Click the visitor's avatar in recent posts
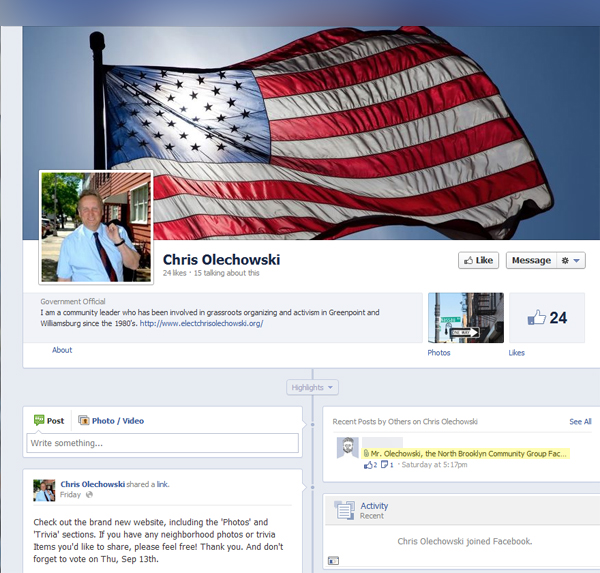 [347, 448]
